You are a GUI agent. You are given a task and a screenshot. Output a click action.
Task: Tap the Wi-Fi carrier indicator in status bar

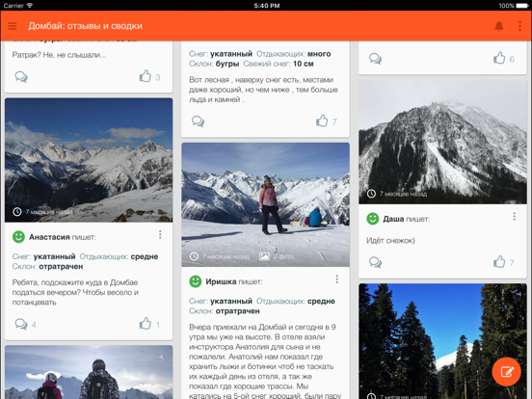coord(18,6)
